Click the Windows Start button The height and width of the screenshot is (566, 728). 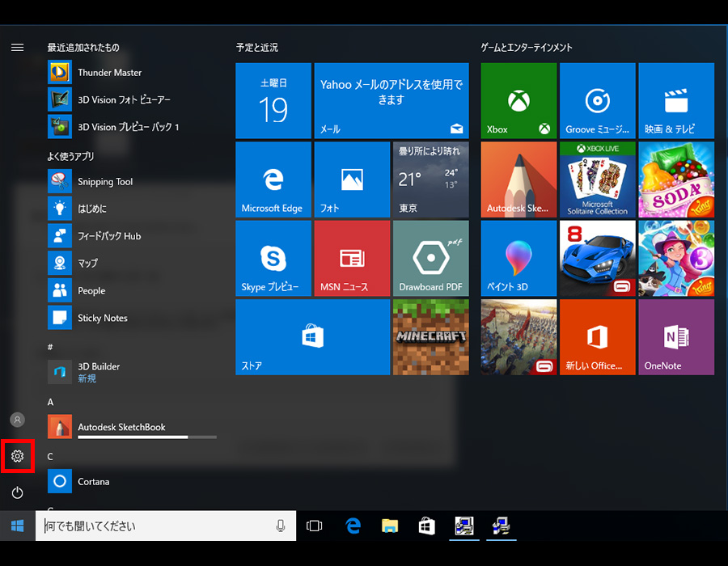click(17, 526)
